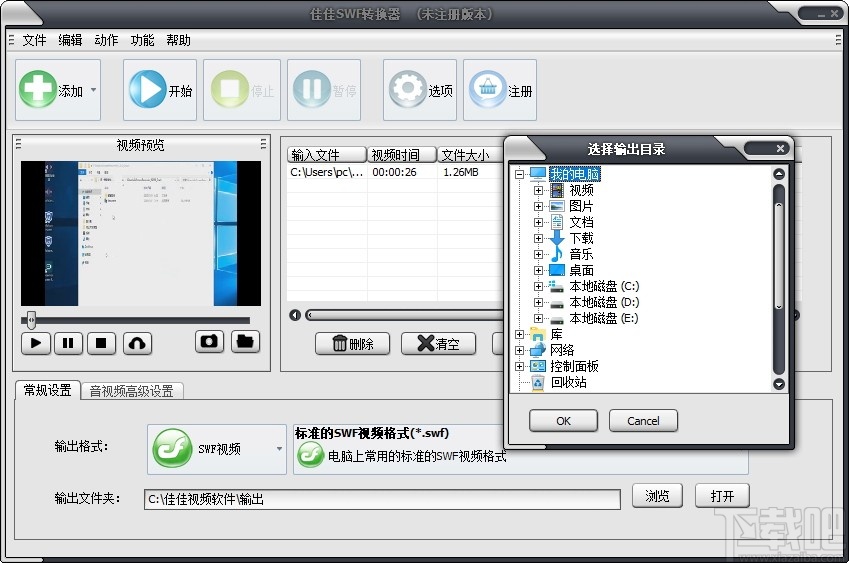Viewport: 849px width, 563px height.
Task: Confirm the directory dialog with OK
Action: tap(563, 421)
